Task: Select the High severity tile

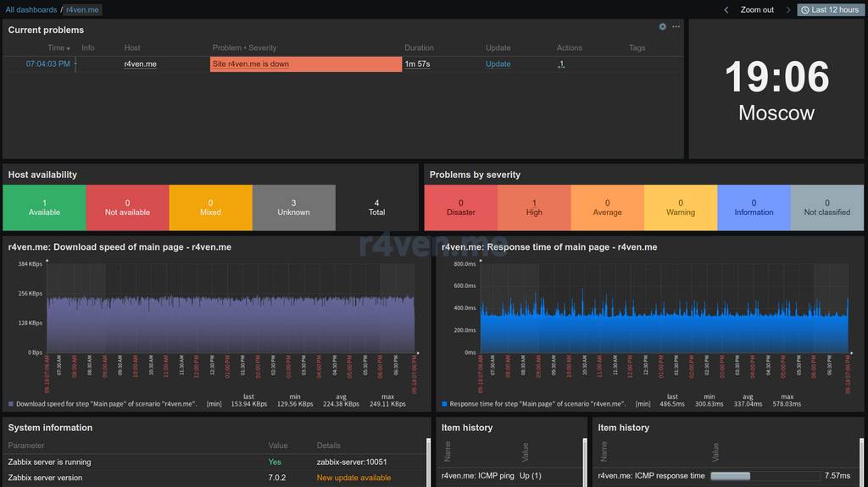Action: click(534, 208)
